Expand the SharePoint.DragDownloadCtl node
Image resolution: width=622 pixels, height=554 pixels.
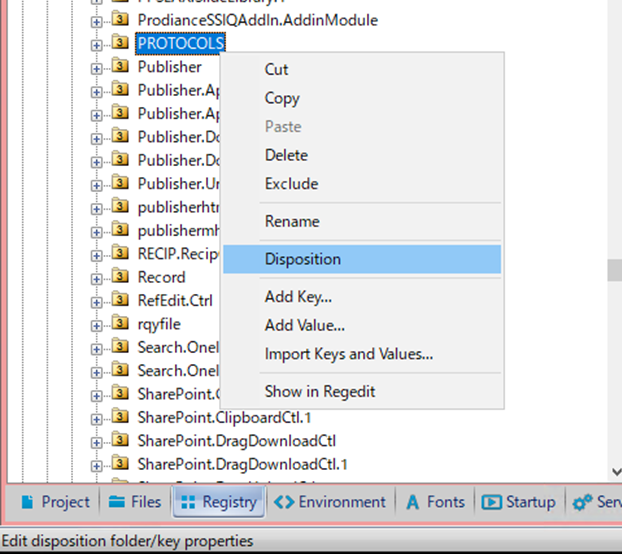click(97, 440)
